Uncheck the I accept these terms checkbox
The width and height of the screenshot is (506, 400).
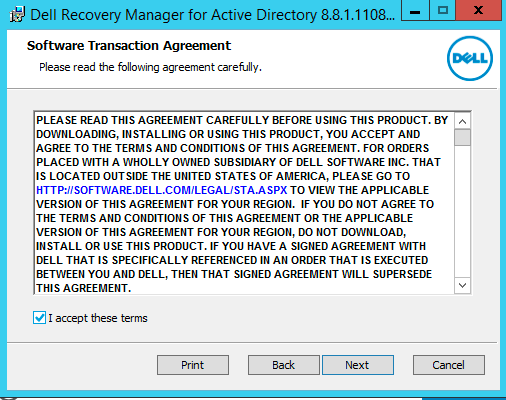39,318
